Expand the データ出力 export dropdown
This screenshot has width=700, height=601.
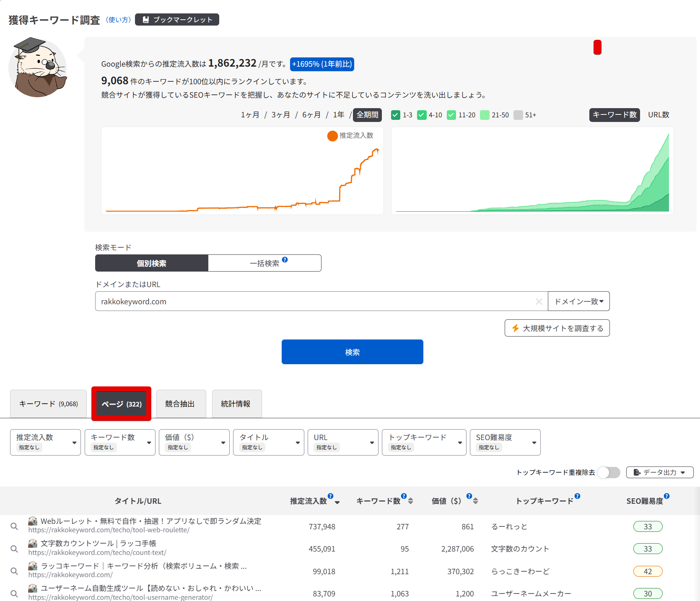click(x=659, y=472)
